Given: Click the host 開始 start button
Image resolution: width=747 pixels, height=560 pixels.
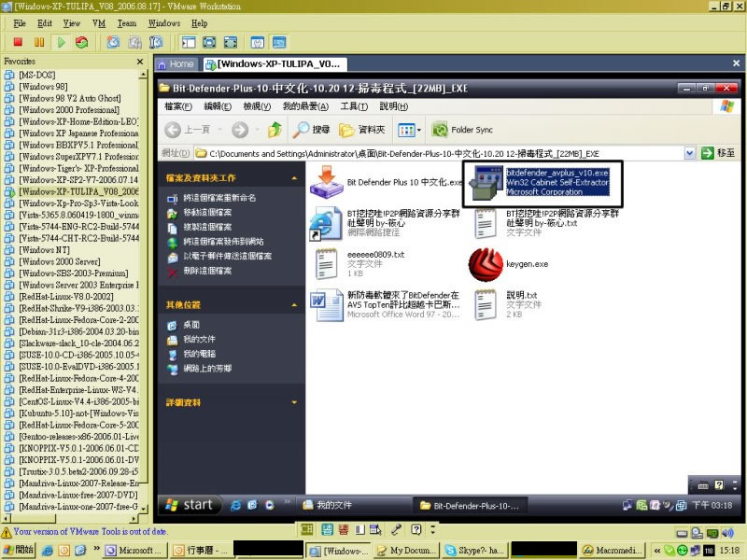Looking at the screenshot, I should (x=18, y=550).
